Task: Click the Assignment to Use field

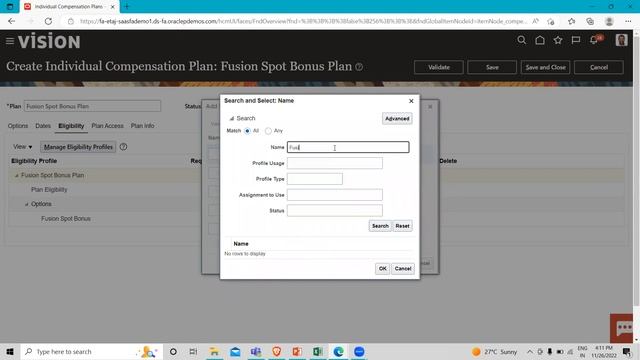Action: 335,195
